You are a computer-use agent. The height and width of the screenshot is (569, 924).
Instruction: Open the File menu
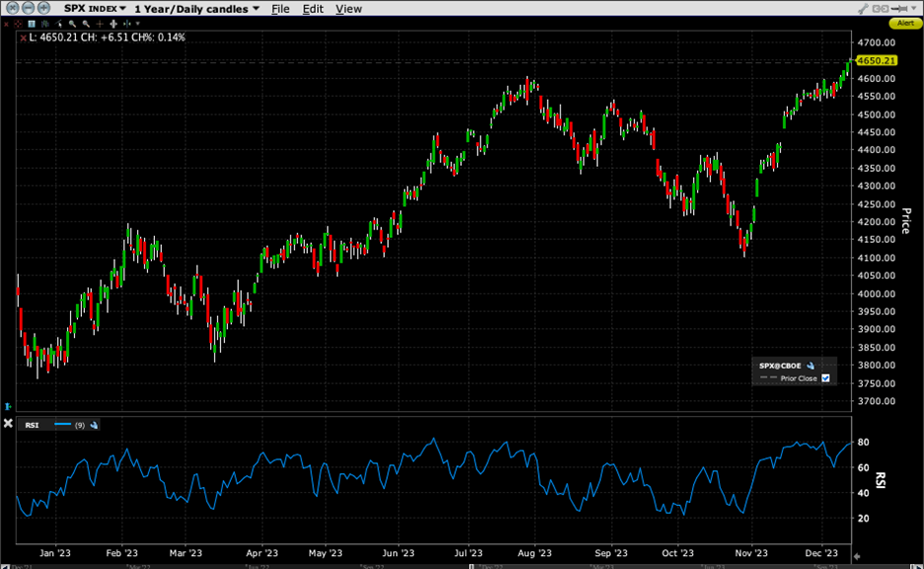point(280,8)
